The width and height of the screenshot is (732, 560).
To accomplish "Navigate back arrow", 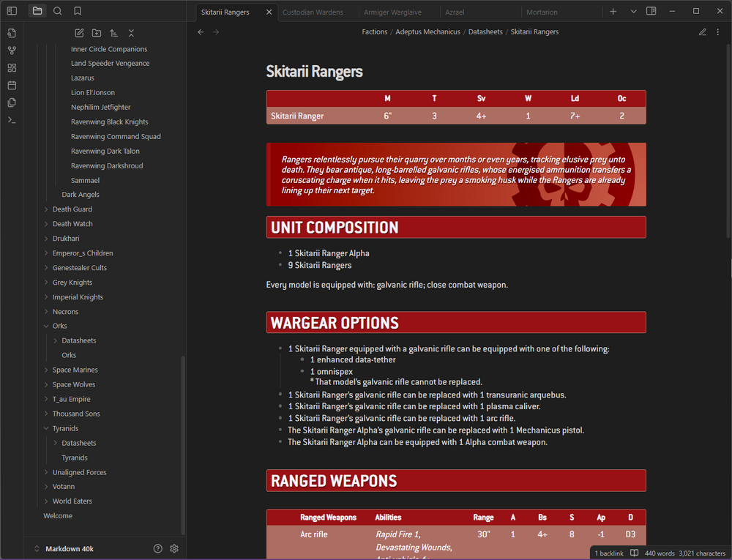I will (201, 31).
